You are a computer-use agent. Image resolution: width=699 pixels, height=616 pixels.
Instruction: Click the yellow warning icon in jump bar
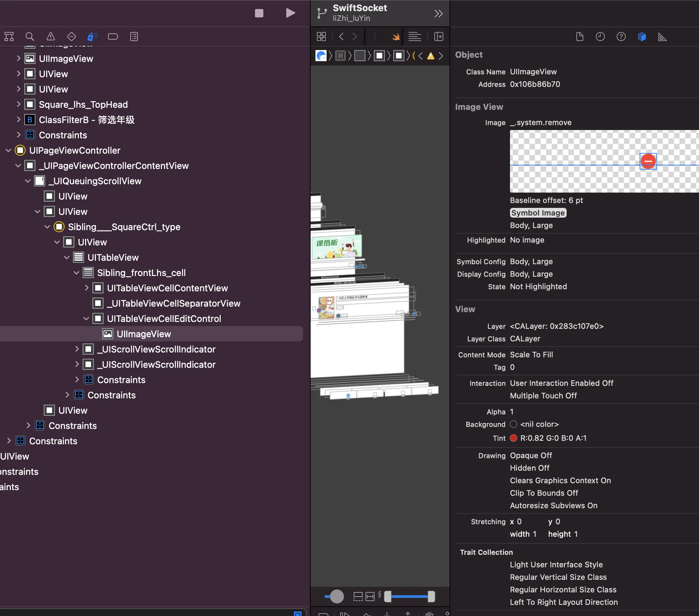[x=431, y=56]
